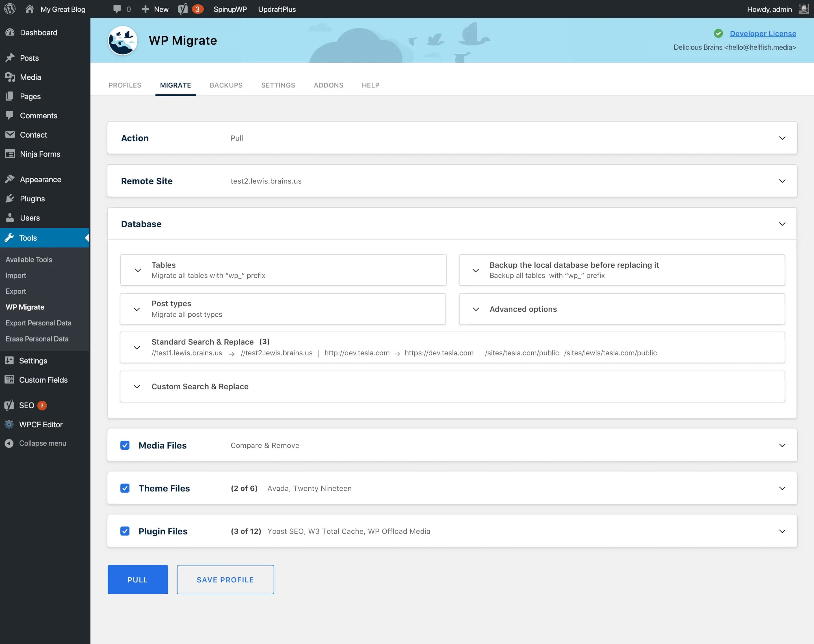Open the Addons tab
814x644 pixels.
pyautogui.click(x=328, y=85)
